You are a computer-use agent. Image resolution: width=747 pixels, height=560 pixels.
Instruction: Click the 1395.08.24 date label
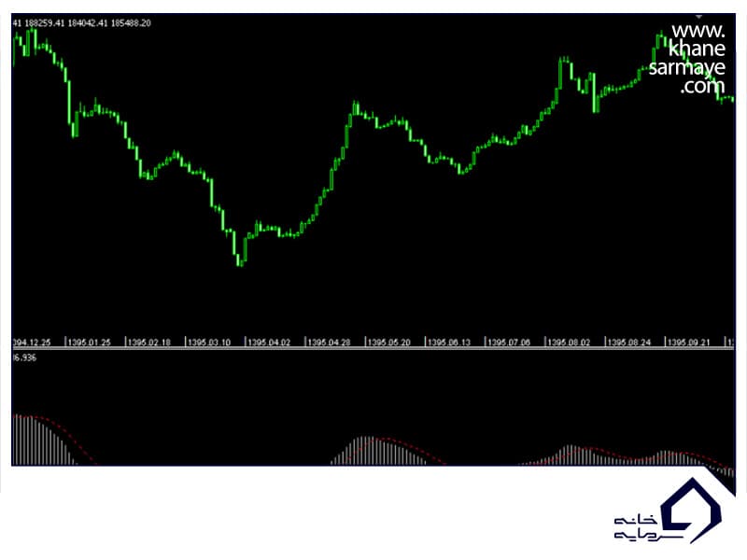click(629, 343)
